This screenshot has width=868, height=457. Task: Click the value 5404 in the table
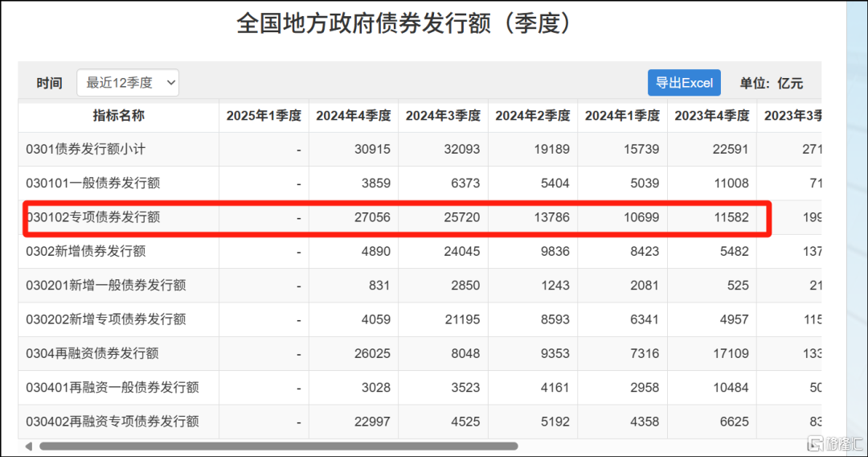click(x=555, y=183)
